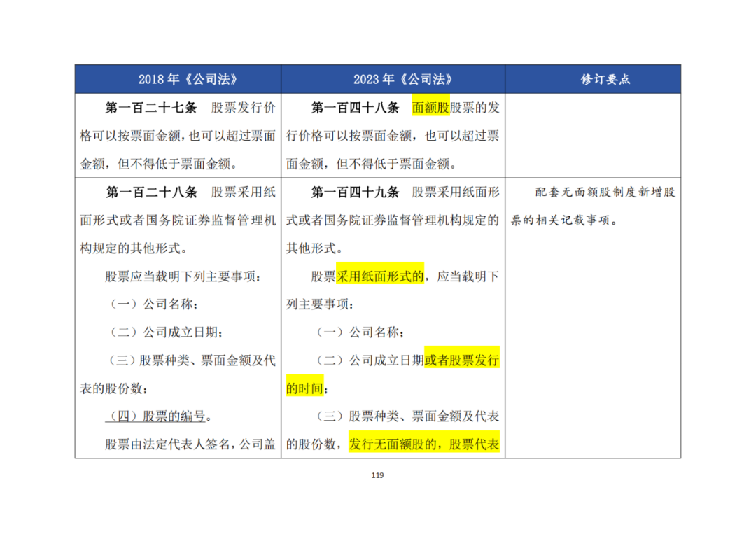This screenshot has width=756, height=534.
Task: Click the underlined '（四）股票的编号'
Action: tap(155, 416)
